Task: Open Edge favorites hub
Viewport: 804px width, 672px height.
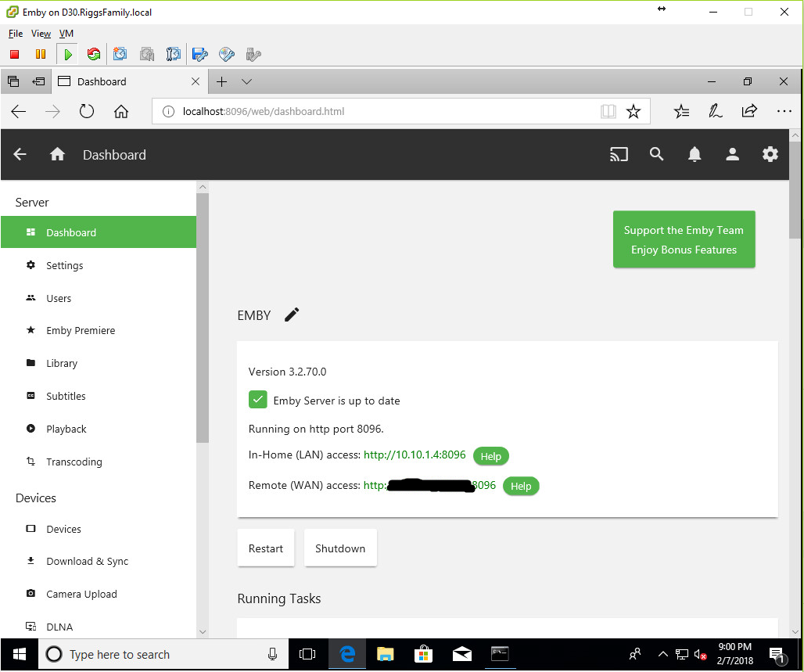Action: [x=681, y=111]
